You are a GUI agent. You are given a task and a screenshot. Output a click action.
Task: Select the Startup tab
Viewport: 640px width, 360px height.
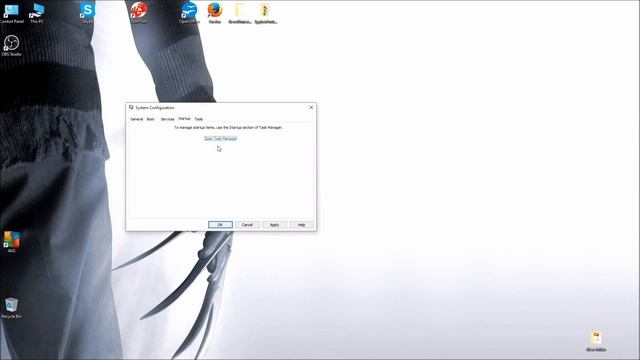[184, 118]
